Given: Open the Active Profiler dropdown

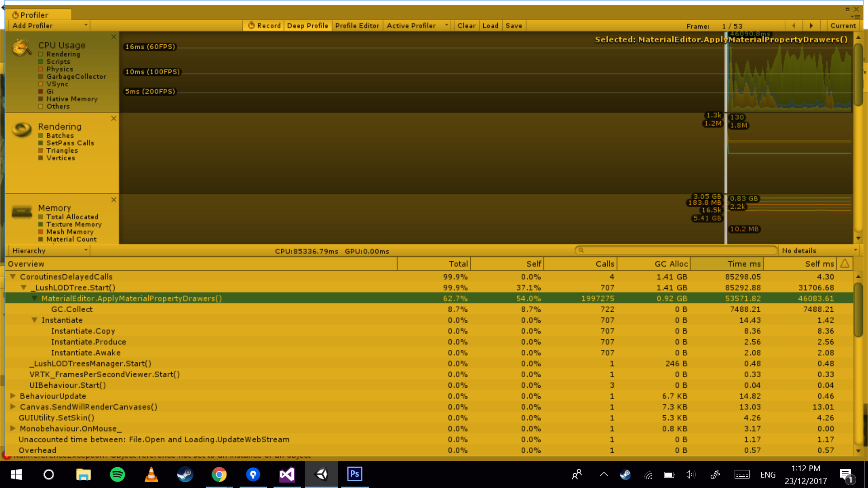Looking at the screenshot, I should (x=417, y=26).
